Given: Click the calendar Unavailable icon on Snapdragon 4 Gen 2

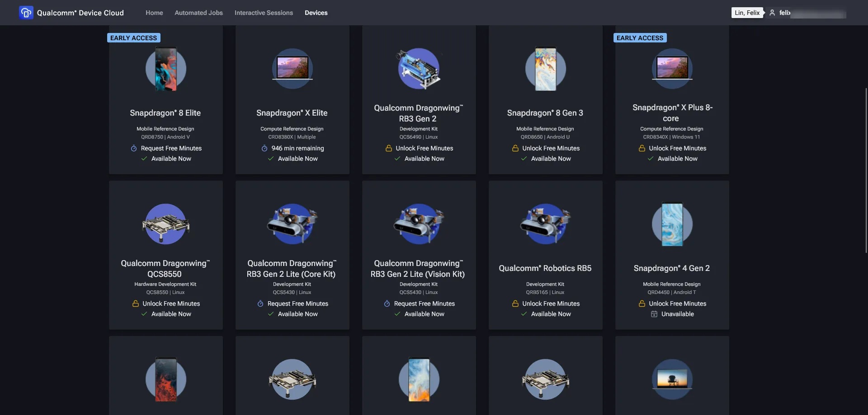Looking at the screenshot, I should pyautogui.click(x=654, y=314).
